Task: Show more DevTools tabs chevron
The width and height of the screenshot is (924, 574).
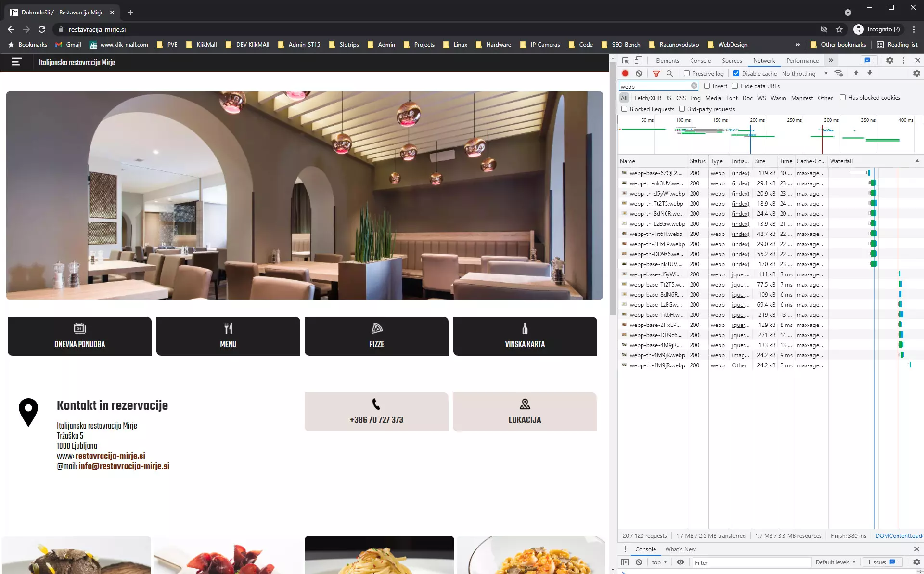Action: [831, 61]
